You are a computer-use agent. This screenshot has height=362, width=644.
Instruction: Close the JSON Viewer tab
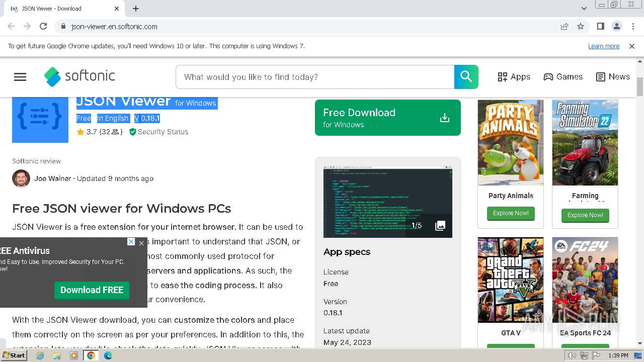[x=117, y=9]
